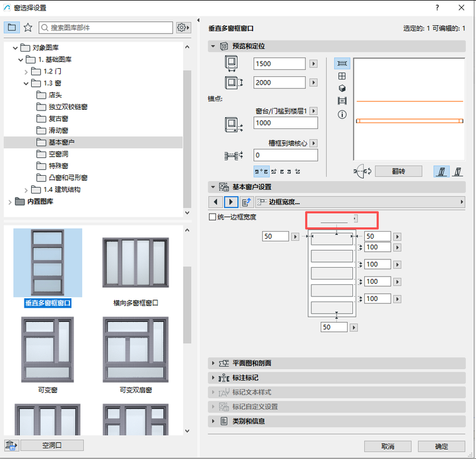Click the 翻转 flip button
The image size is (476, 459).
[x=399, y=171]
